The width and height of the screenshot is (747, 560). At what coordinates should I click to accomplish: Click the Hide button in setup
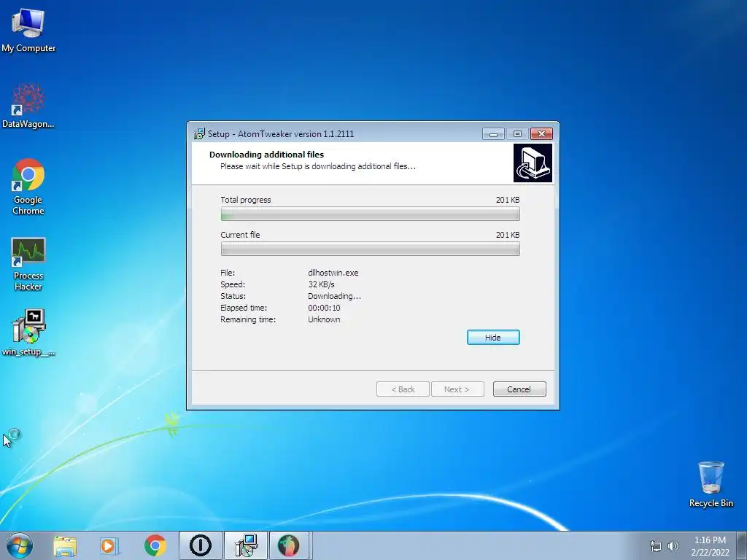point(493,337)
